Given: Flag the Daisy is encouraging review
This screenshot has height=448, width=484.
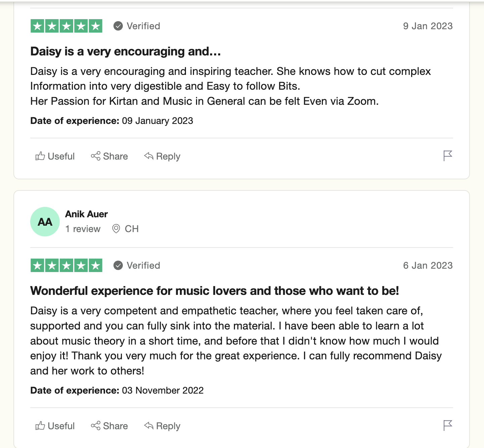Looking at the screenshot, I should coord(448,156).
